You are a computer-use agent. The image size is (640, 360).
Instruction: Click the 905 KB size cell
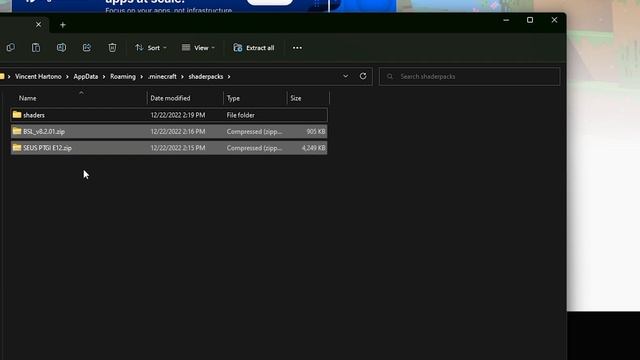coord(316,131)
